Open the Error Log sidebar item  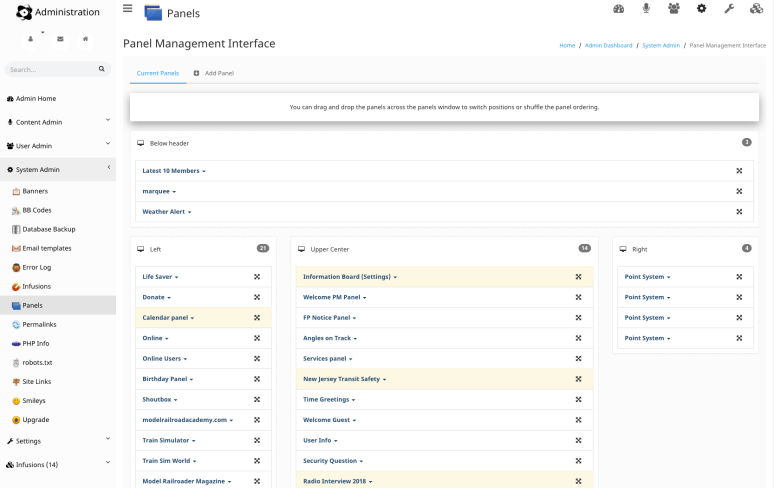coord(36,267)
